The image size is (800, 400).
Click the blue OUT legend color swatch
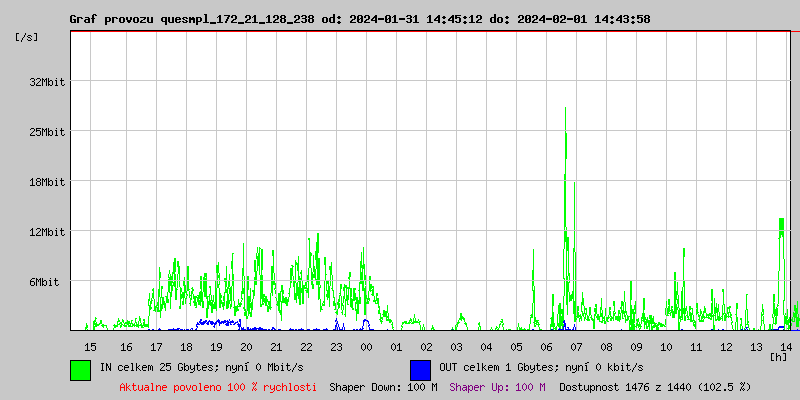coord(420,369)
